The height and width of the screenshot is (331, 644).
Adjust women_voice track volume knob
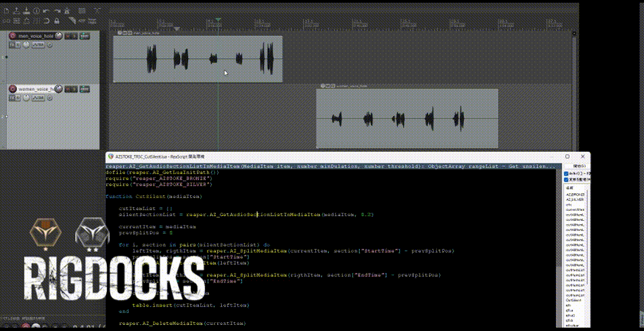[x=59, y=88]
